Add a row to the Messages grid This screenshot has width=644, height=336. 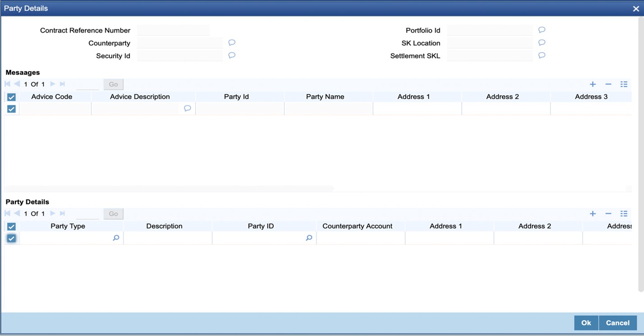point(593,84)
